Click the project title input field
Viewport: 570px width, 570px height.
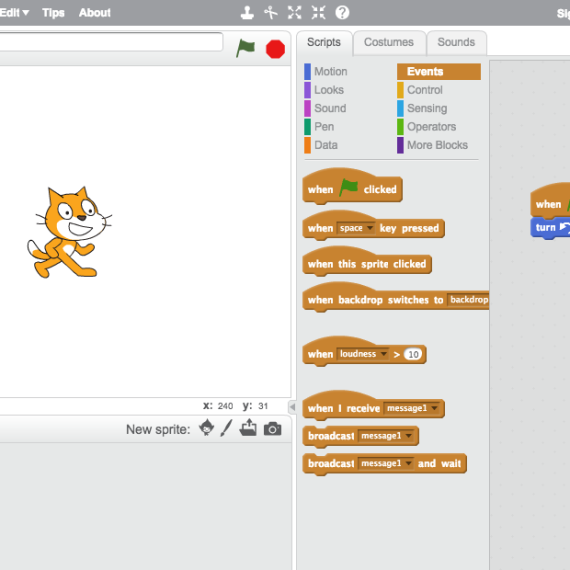point(111,41)
